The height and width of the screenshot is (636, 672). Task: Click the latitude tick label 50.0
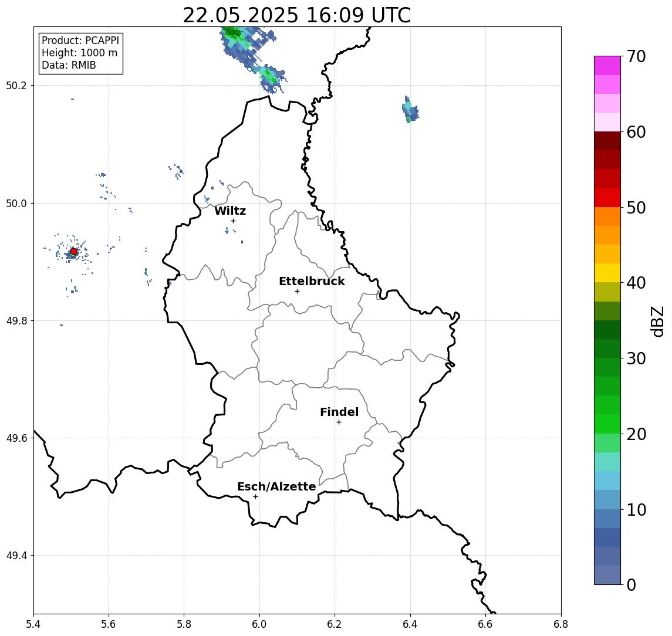point(16,203)
